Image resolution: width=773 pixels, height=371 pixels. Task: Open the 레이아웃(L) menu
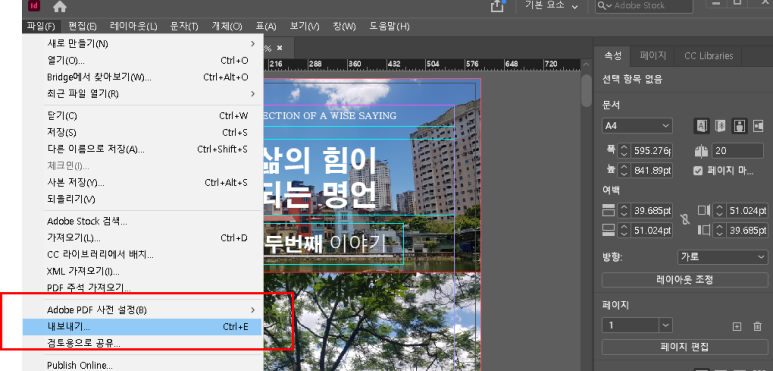pos(133,26)
